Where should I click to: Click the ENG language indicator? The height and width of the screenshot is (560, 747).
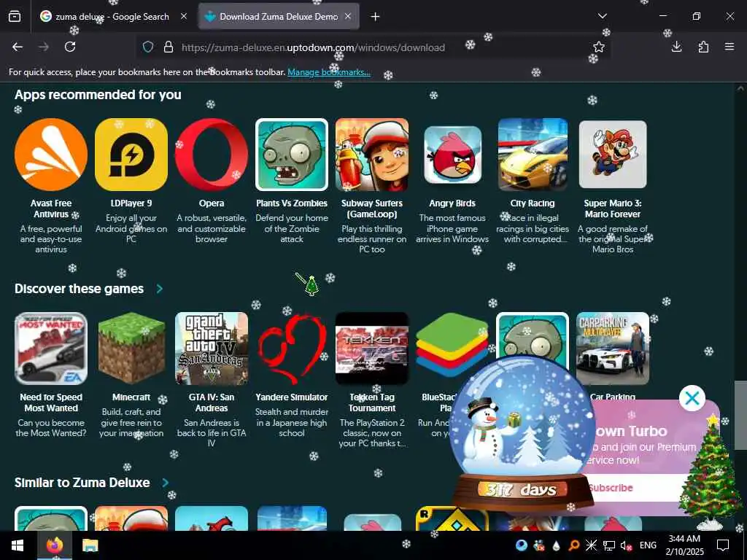pos(648,545)
